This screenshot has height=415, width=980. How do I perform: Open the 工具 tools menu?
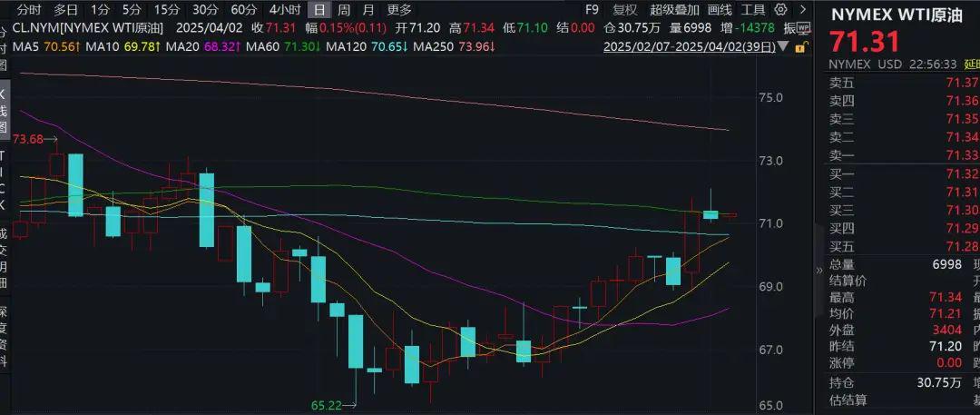click(753, 9)
